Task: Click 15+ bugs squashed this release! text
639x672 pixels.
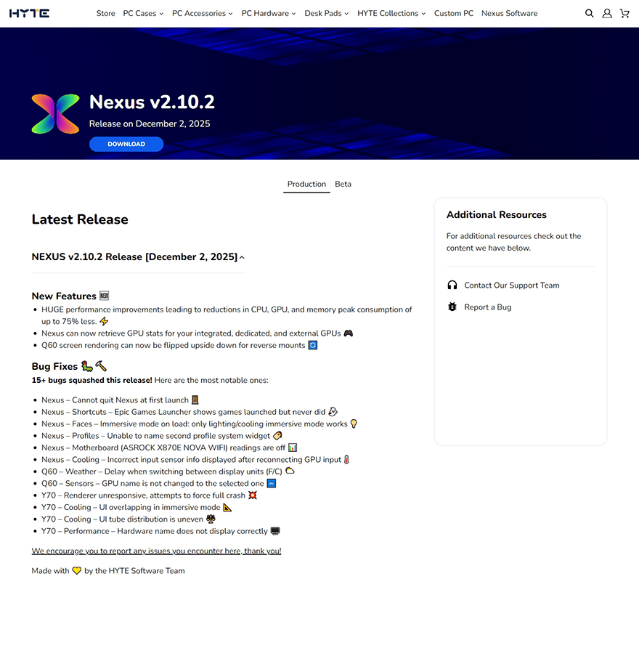Action: [x=91, y=380]
